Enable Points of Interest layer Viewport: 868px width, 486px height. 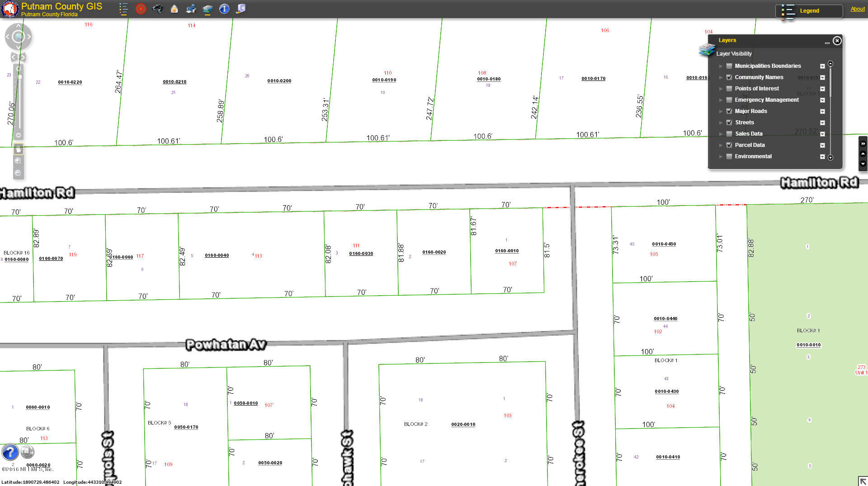[x=729, y=89]
